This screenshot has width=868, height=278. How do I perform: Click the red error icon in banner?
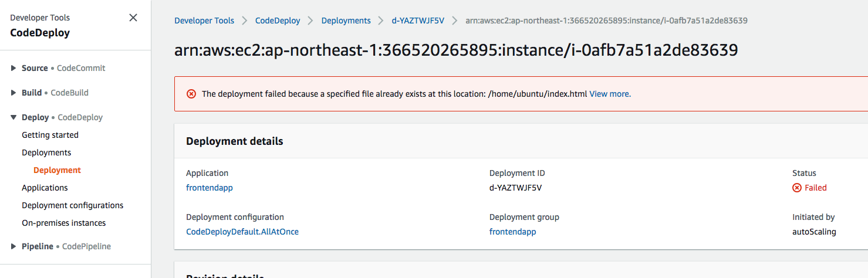pyautogui.click(x=191, y=94)
